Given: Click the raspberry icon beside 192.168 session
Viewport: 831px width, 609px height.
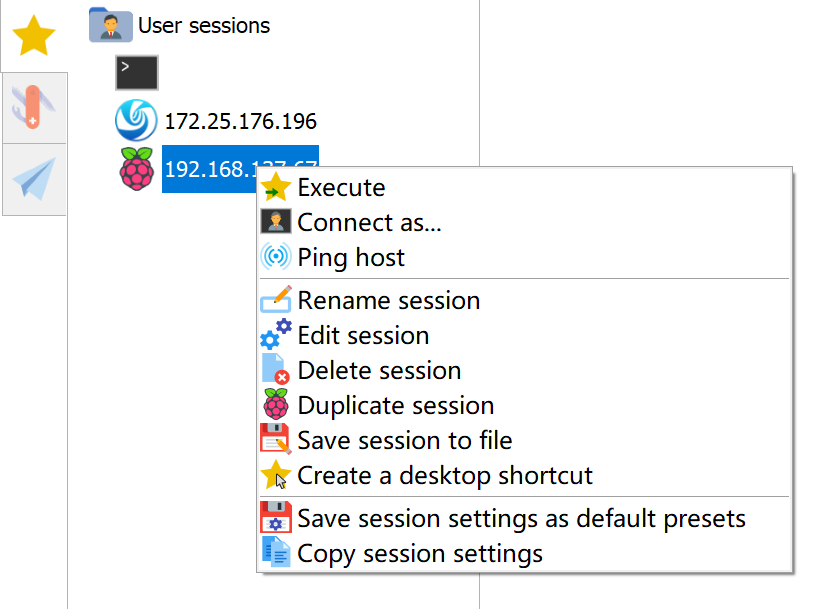Looking at the screenshot, I should click(x=136, y=169).
